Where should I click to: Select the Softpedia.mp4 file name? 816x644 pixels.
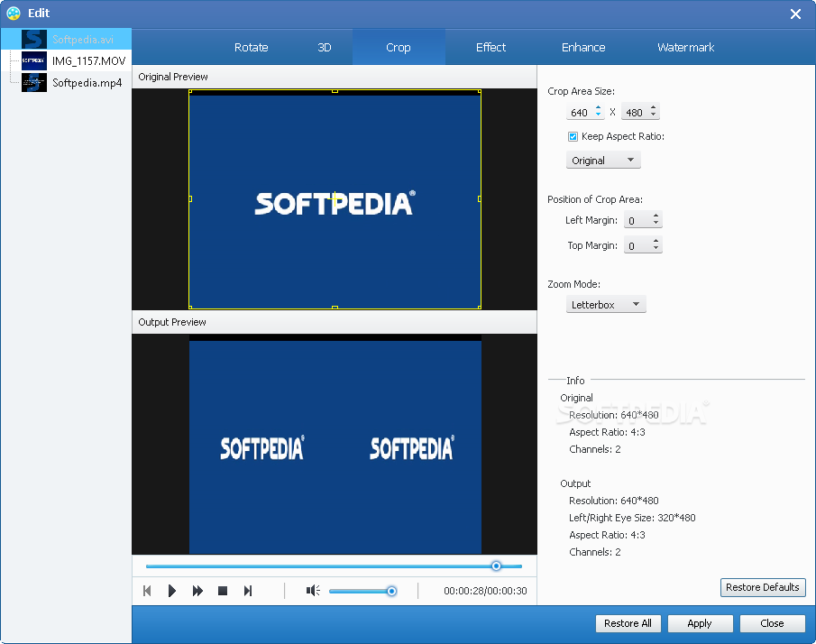click(x=87, y=83)
